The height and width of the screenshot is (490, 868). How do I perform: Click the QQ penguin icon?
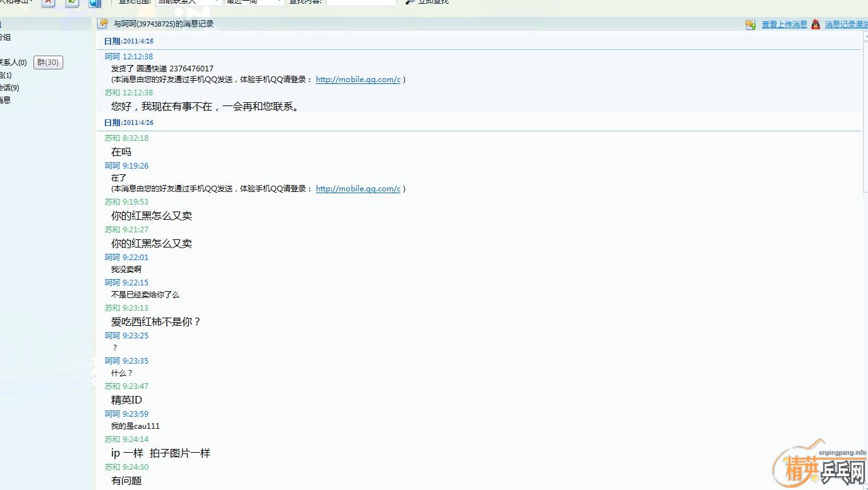tap(816, 24)
